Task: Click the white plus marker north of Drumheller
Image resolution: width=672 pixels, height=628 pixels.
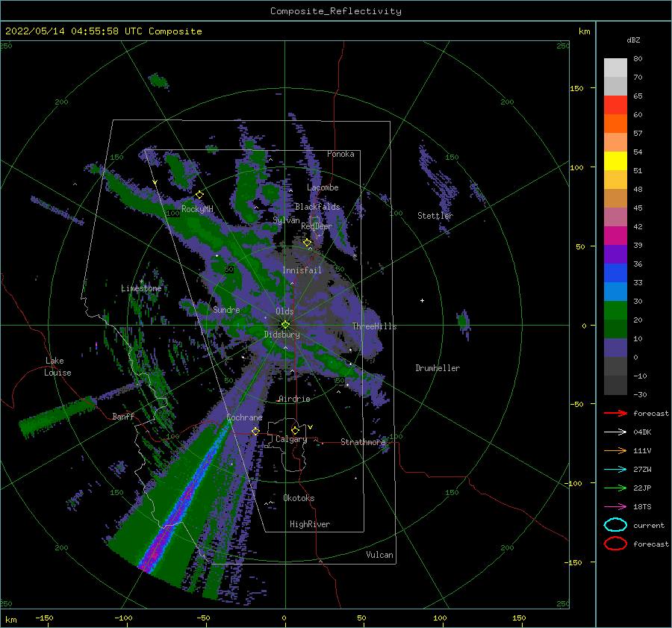Action: 422,300
